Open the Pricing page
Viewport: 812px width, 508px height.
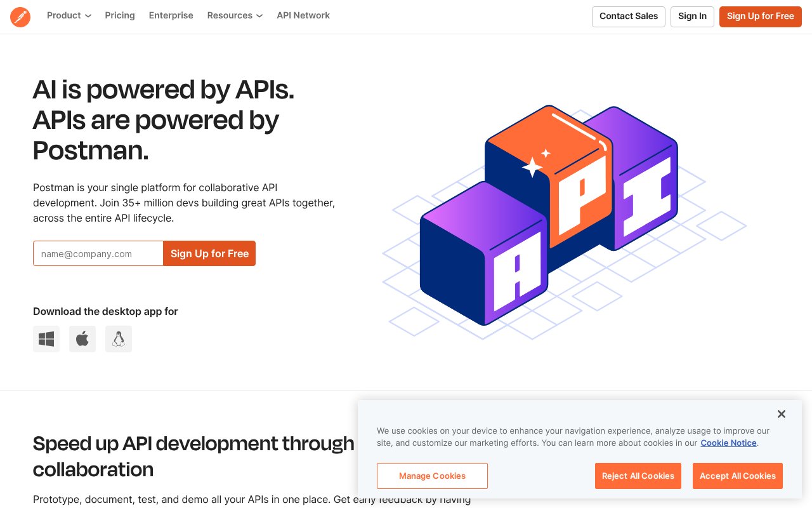(120, 15)
